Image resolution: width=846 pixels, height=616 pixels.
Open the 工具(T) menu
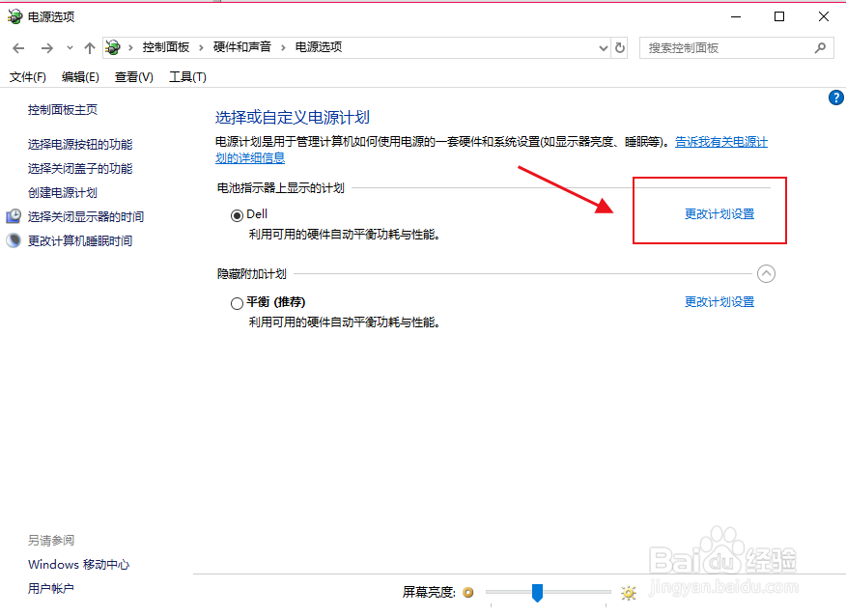point(187,76)
